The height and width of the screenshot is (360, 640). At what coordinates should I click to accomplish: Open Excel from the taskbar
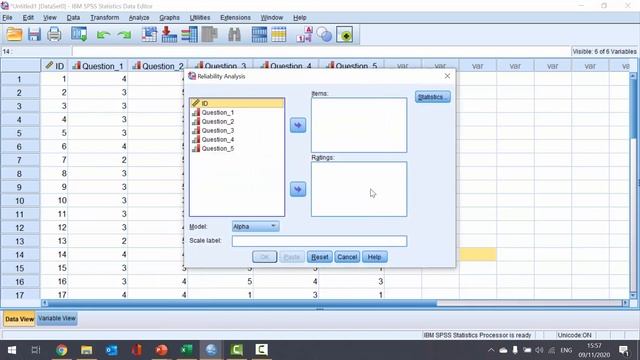click(x=187, y=350)
